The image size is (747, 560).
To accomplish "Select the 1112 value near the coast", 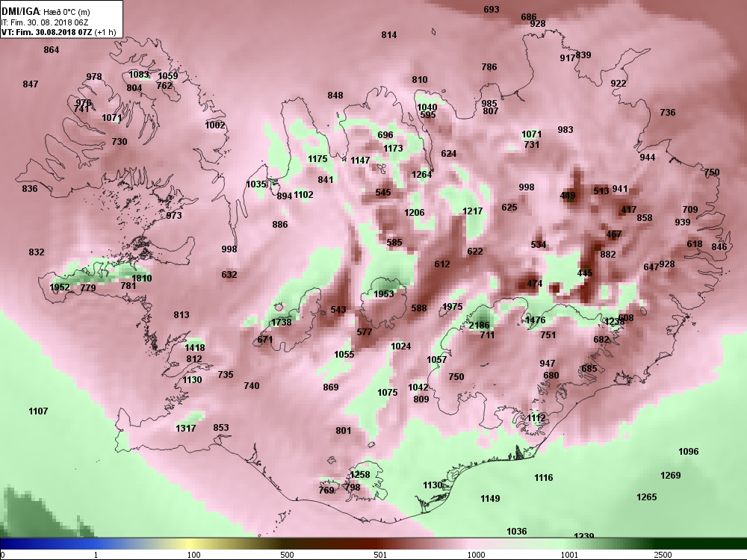I will (x=536, y=418).
